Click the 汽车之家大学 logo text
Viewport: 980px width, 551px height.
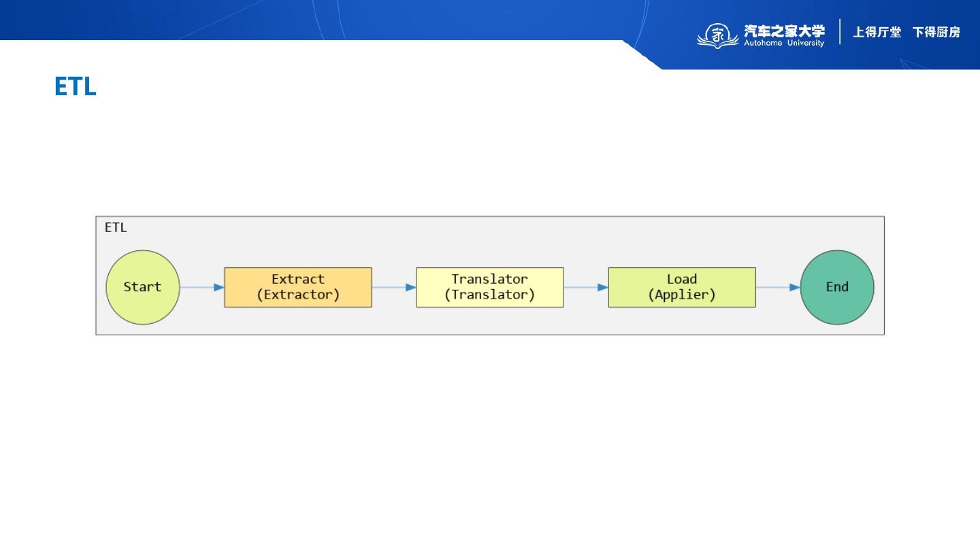coord(784,31)
